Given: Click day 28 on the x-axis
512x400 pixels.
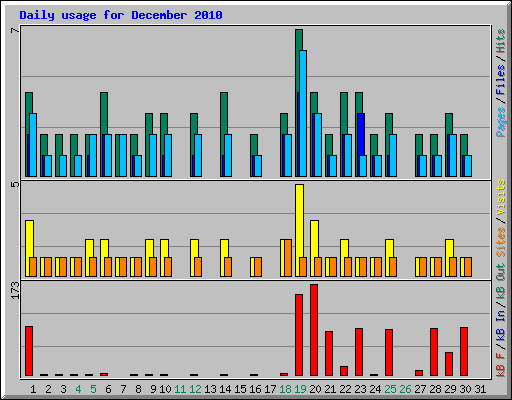Looking at the screenshot, I should coord(435,389).
